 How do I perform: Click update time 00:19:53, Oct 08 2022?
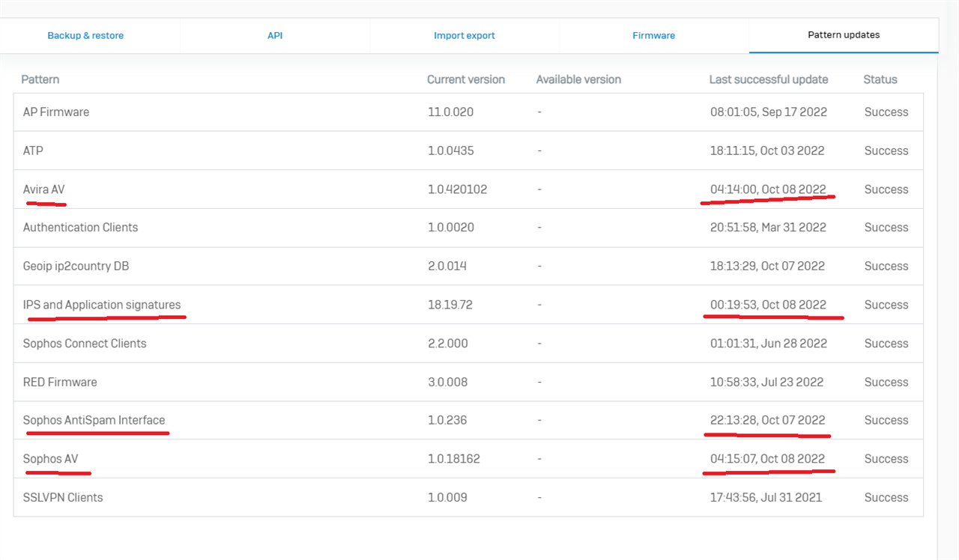click(768, 305)
